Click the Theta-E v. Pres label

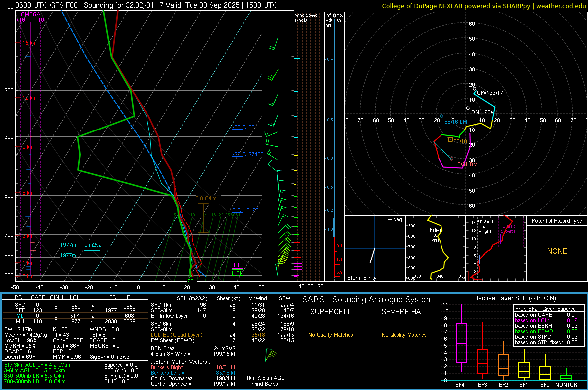tap(435, 235)
